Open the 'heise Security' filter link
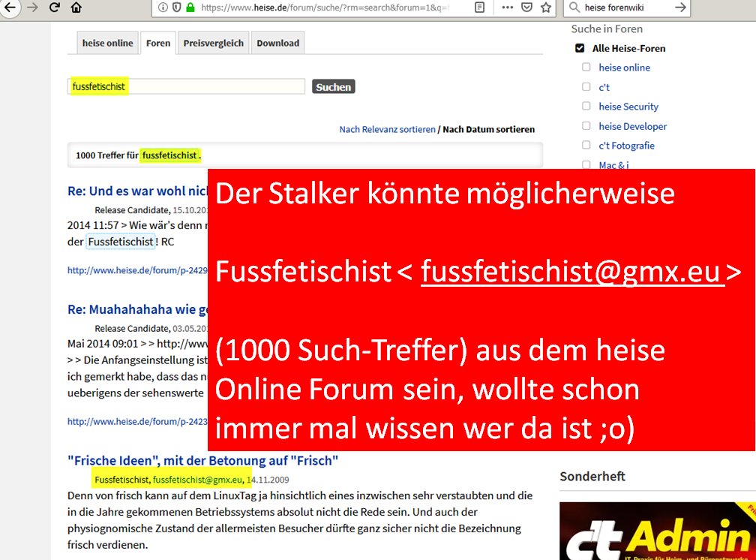This screenshot has height=560, width=756. tap(628, 107)
